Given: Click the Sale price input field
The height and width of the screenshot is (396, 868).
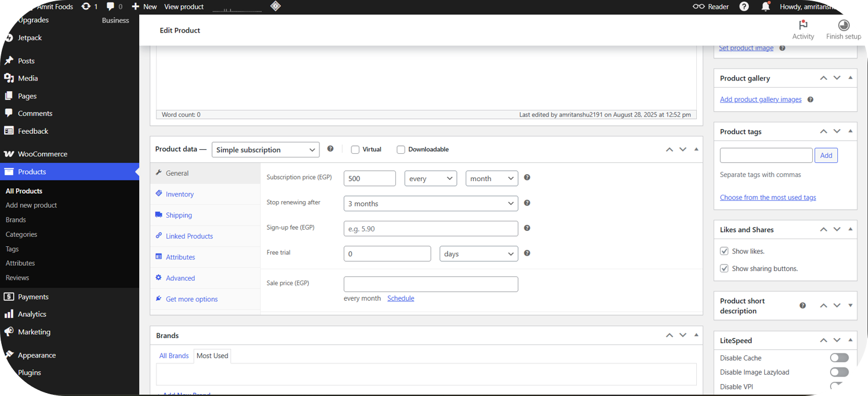Looking at the screenshot, I should [431, 284].
